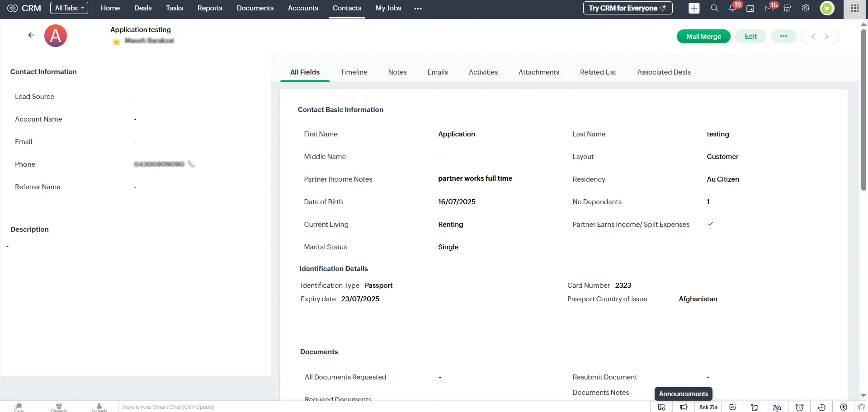Open notifications bell showing 19 alerts
Screen dimensions: 868x412
coord(732,8)
